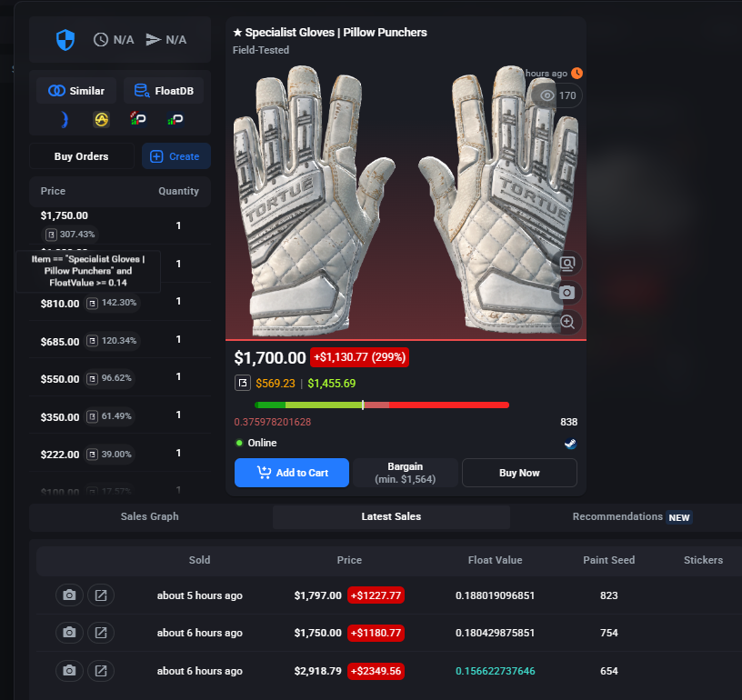This screenshot has width=742, height=700.
Task: Click the blue karambit knife site icon
Action: pos(65,119)
